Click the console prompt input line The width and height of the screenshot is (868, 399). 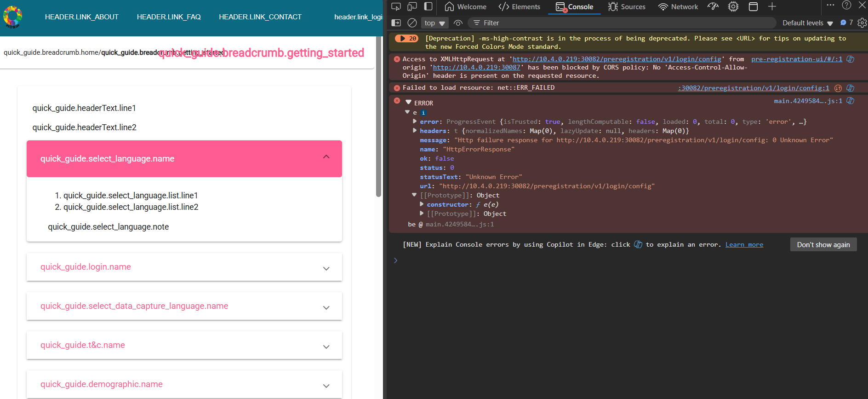point(630,260)
